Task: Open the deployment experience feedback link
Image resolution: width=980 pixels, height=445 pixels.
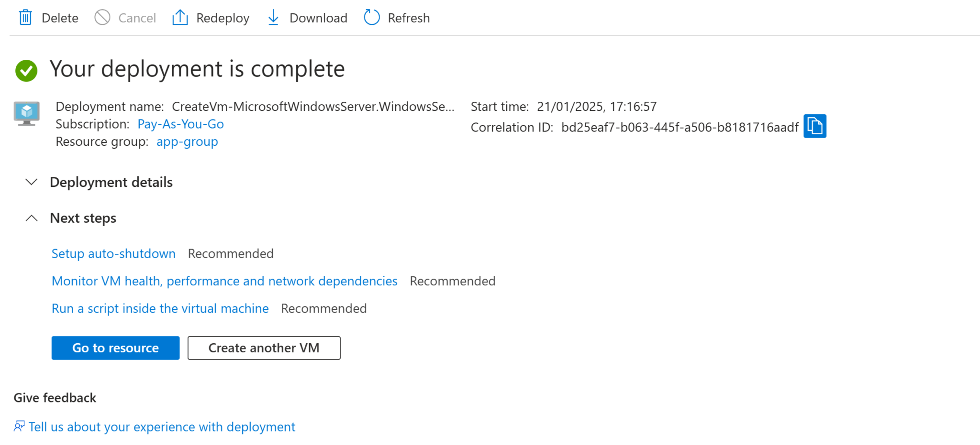Action: click(162, 427)
